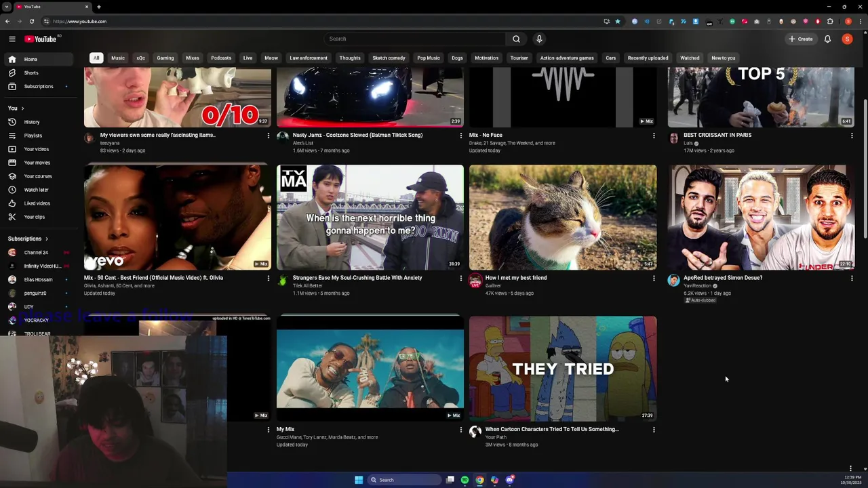Click the browser address bar
Viewport: 868px width, 488px height.
325,21
